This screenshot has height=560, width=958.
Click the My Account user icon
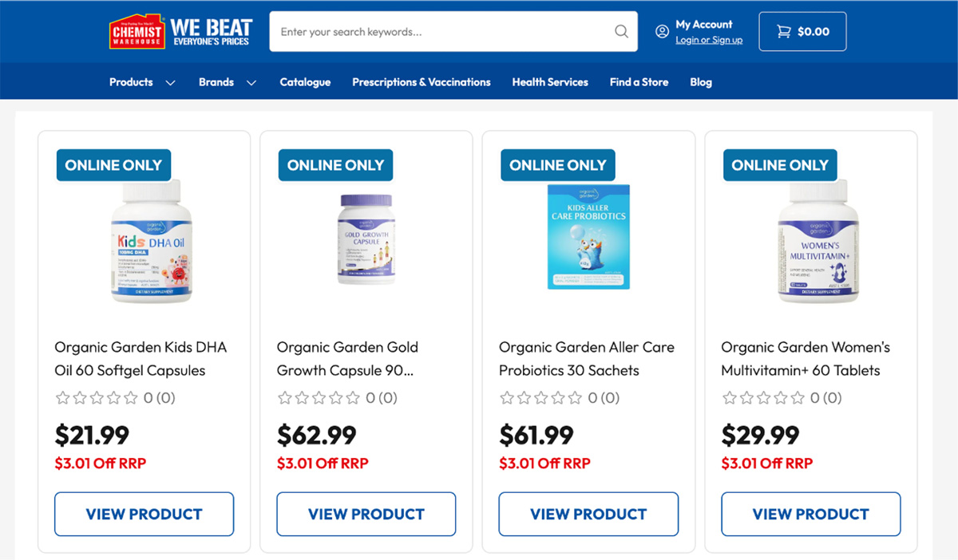click(662, 32)
